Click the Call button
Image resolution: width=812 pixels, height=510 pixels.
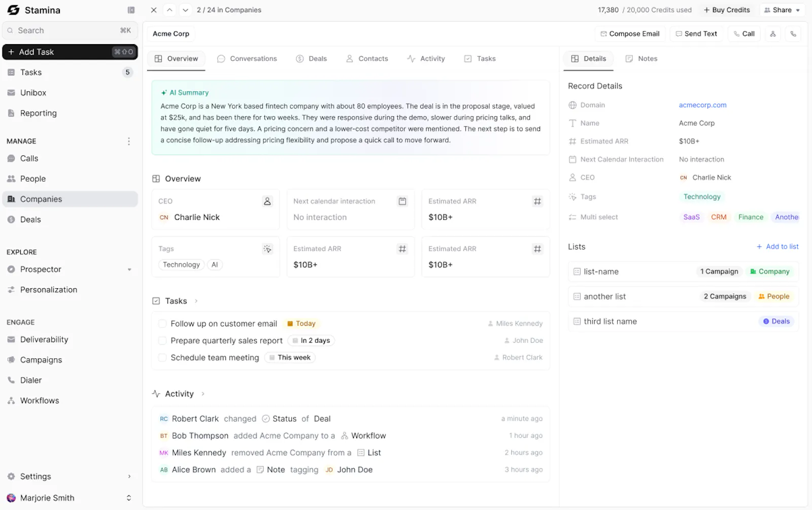point(744,34)
